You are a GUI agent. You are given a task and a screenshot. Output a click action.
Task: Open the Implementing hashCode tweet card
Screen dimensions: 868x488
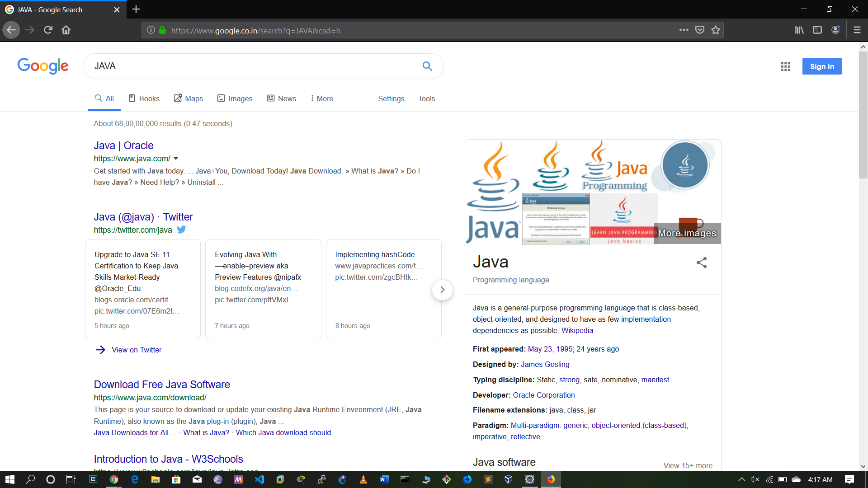click(x=383, y=289)
